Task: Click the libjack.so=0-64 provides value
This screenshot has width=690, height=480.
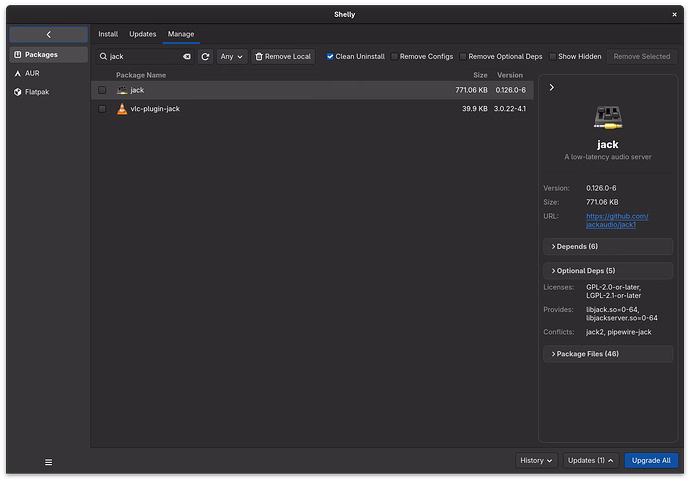Action: coord(612,309)
